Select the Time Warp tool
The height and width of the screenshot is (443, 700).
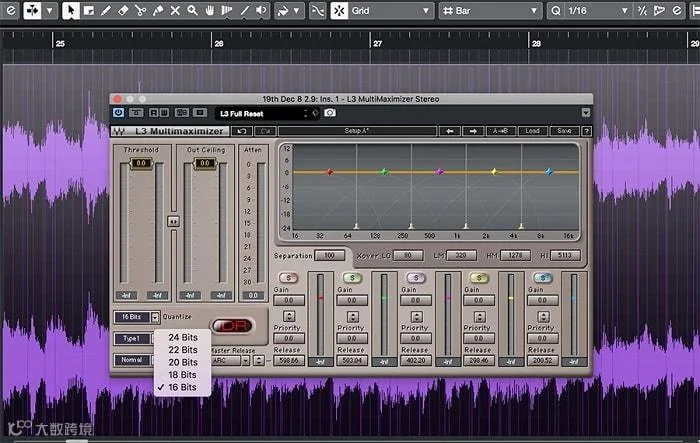tap(227, 10)
